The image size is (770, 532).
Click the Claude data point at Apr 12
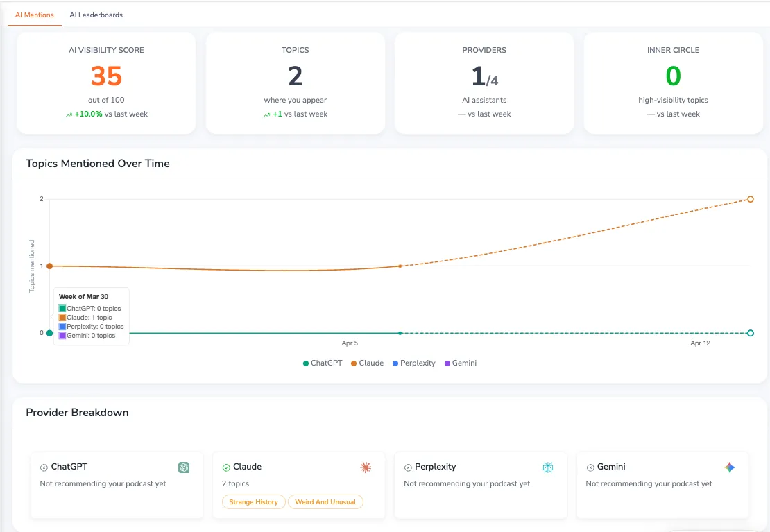click(x=750, y=199)
